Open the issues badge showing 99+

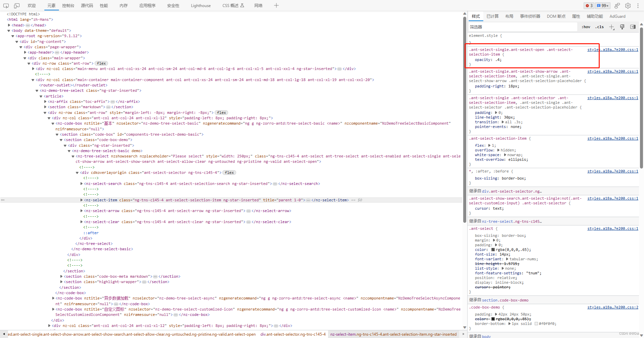coord(603,5)
